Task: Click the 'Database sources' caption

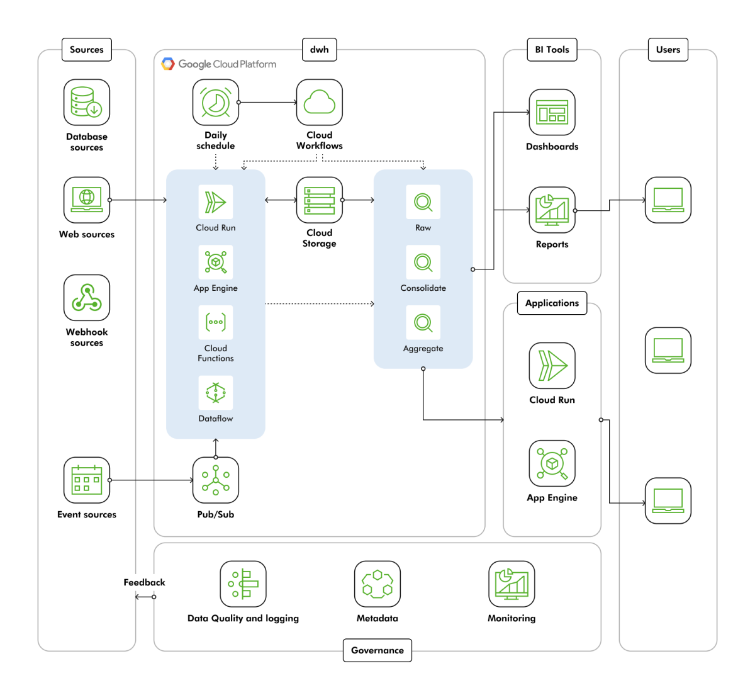Action: [87, 142]
